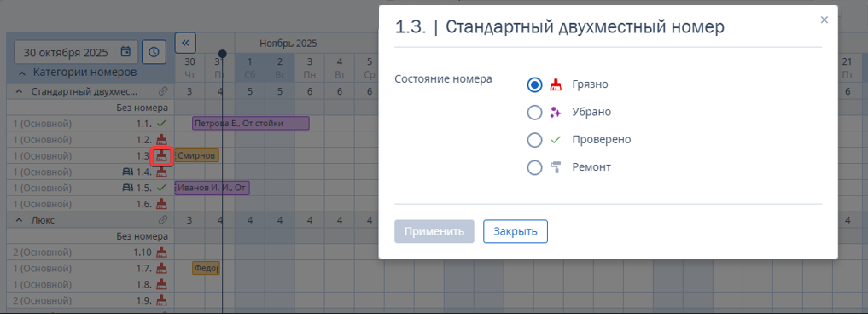Open the Иванов И. И. booking bar
The height and width of the screenshot is (314, 868).
[212, 189]
